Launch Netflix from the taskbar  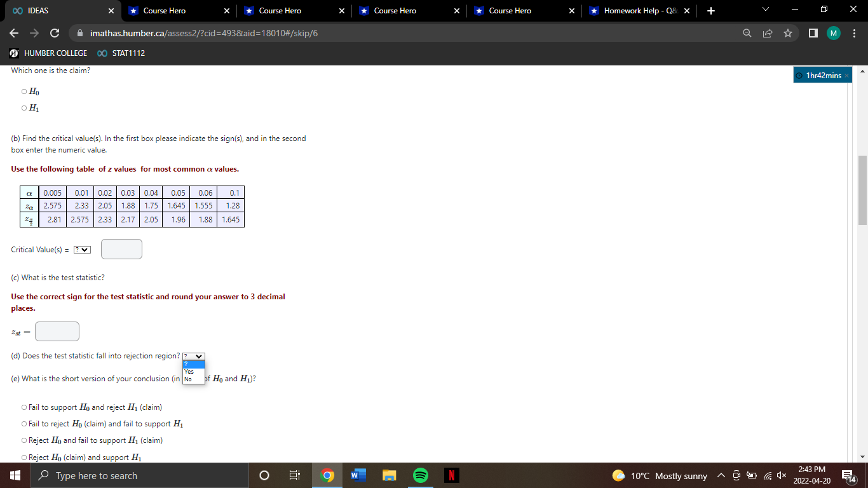click(x=451, y=475)
